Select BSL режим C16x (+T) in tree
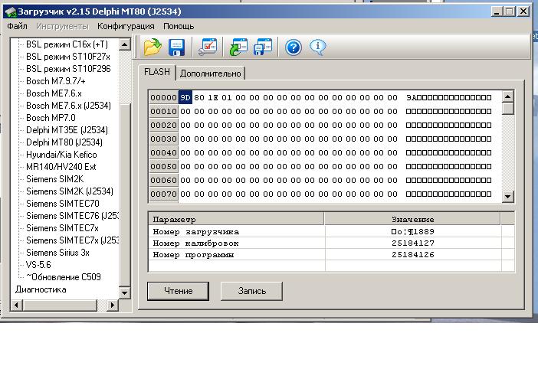The height and width of the screenshot is (392, 538). click(x=67, y=44)
